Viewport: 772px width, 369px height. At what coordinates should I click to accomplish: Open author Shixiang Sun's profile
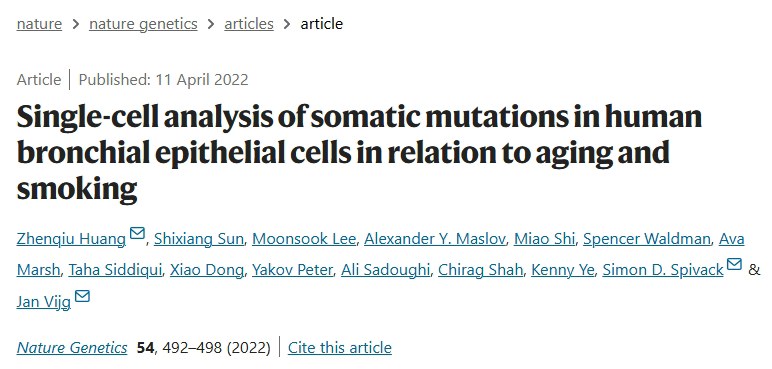199,239
